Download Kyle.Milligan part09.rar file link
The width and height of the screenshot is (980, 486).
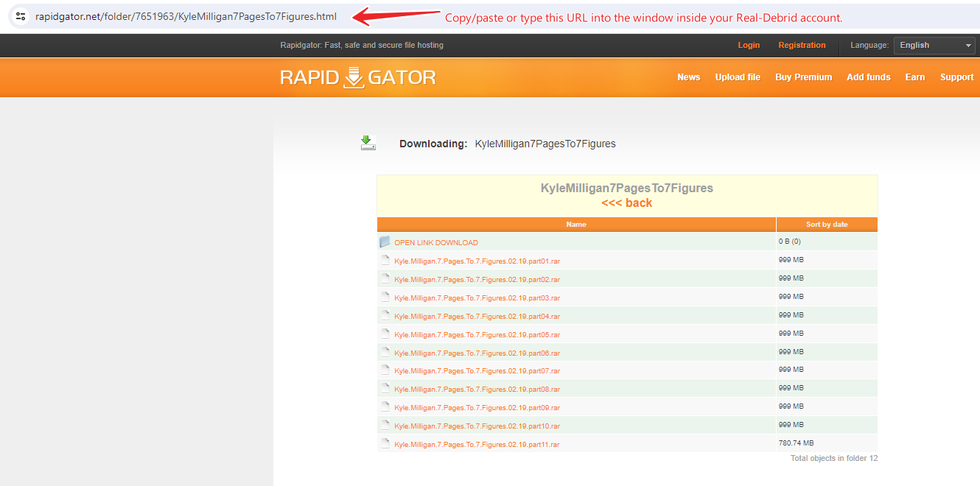click(477, 408)
